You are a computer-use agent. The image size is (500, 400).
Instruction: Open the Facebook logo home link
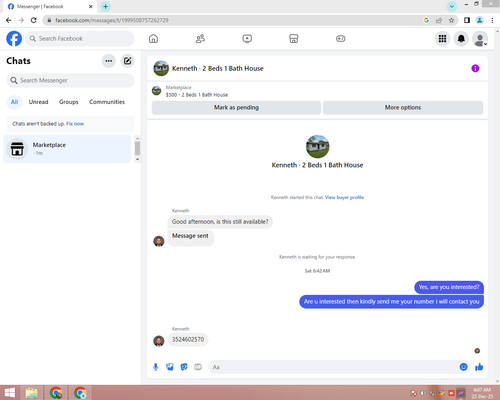tap(14, 39)
